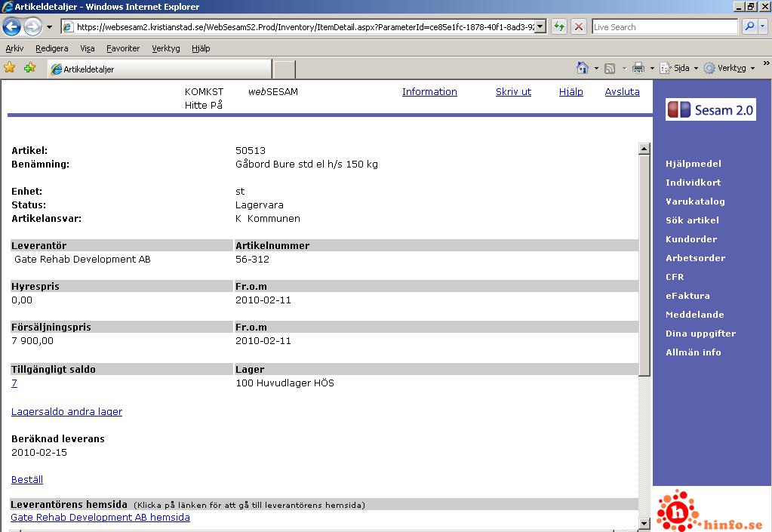Open the Verktyg menu in menu bar
Image resolution: width=772 pixels, height=532 pixels.
coord(166,48)
